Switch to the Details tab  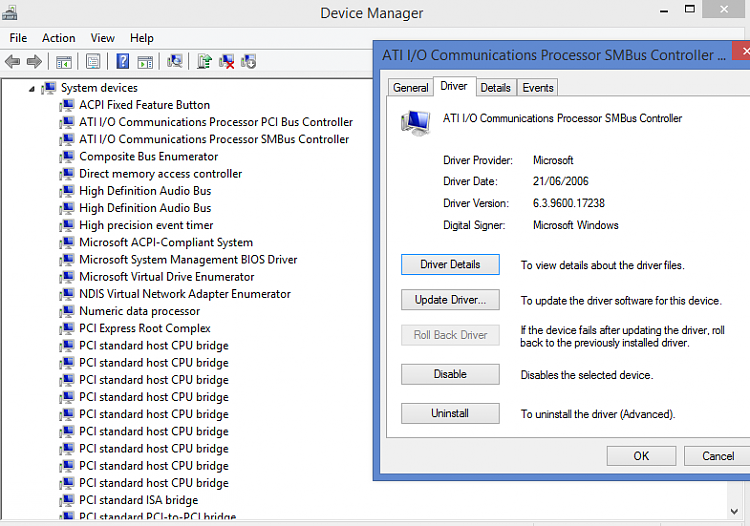[496, 88]
